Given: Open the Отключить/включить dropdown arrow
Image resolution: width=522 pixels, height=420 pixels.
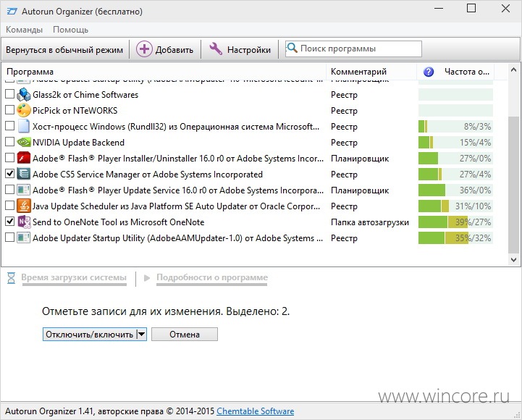Looking at the screenshot, I should pos(142,334).
